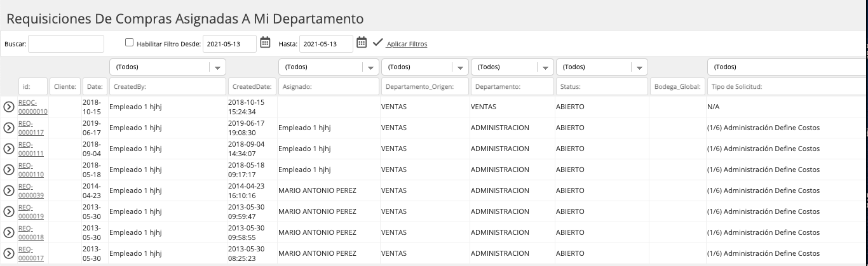Click the Cliente column filter box
868x266 pixels.
pyautogui.click(x=65, y=86)
